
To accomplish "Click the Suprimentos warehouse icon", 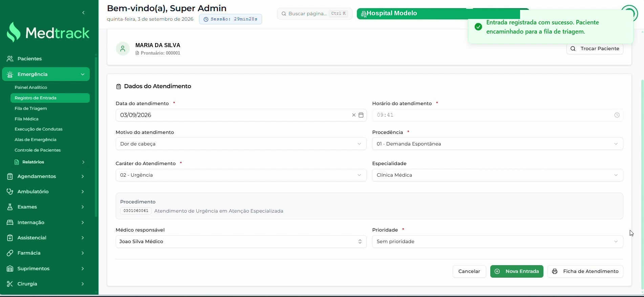I will click(10, 269).
